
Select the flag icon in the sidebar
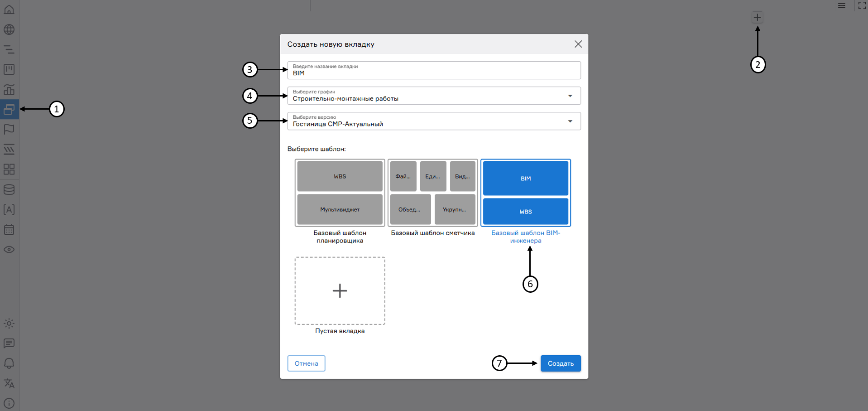click(x=9, y=130)
